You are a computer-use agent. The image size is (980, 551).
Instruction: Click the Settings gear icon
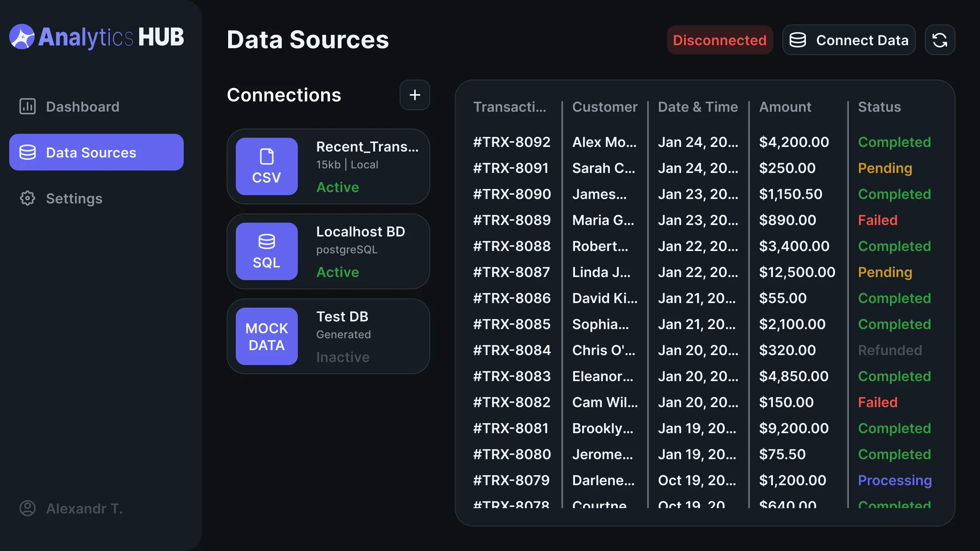tap(28, 198)
